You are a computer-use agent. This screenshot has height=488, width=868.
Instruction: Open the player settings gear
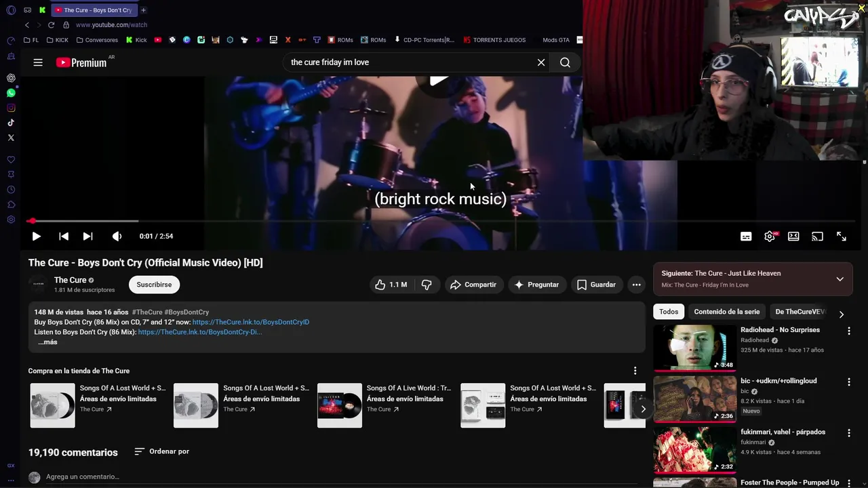tap(770, 237)
